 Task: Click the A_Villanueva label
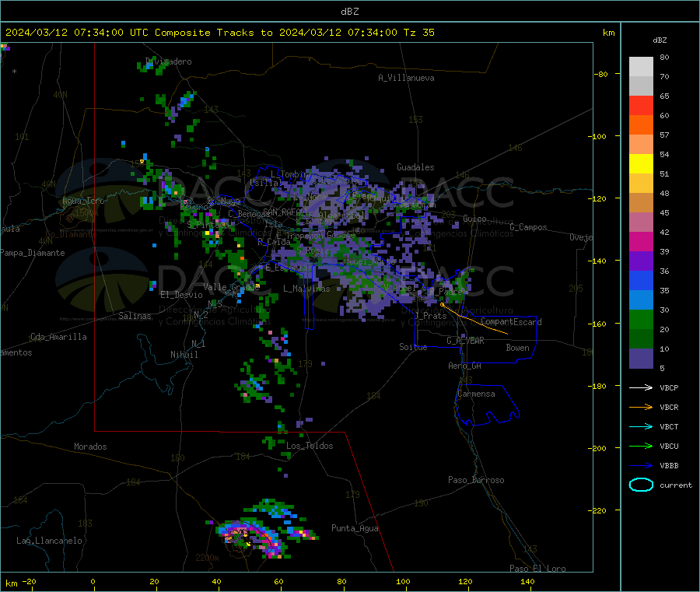tap(406, 78)
